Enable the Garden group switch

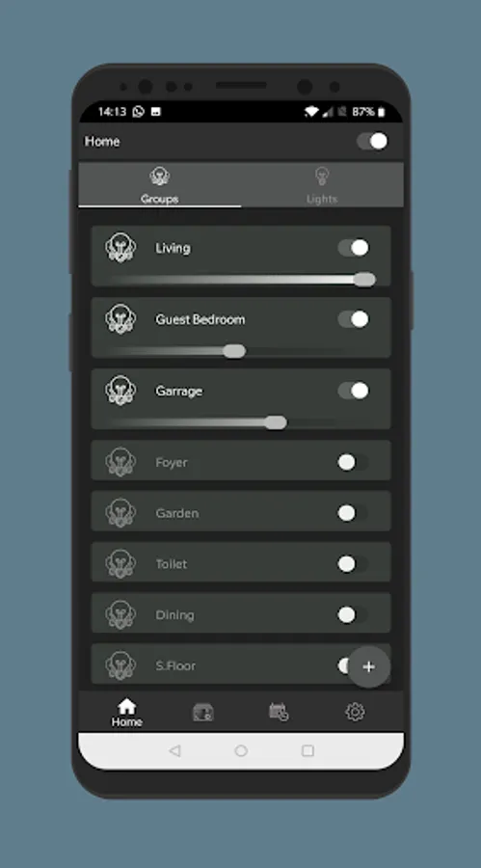[353, 513]
